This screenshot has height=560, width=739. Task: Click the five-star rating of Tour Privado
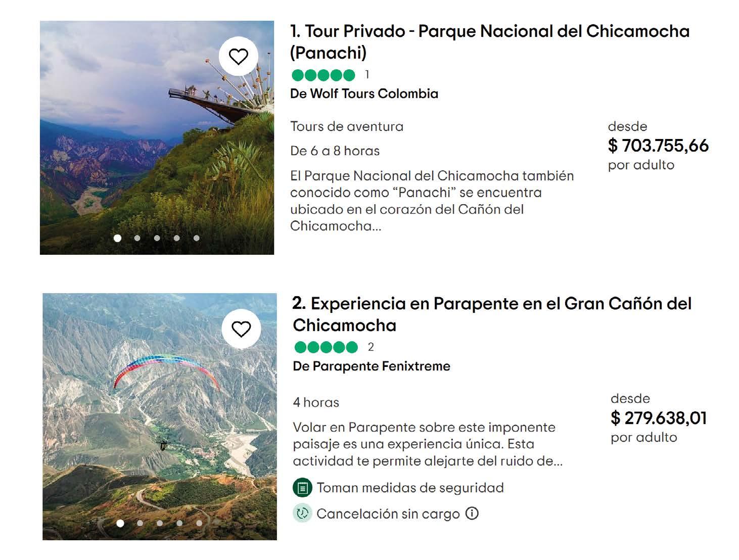click(324, 75)
